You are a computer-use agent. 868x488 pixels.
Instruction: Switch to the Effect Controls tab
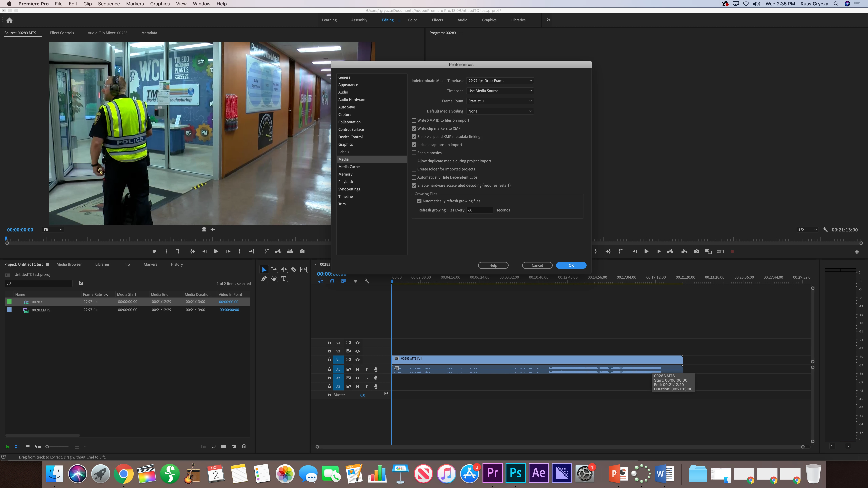[x=62, y=33]
